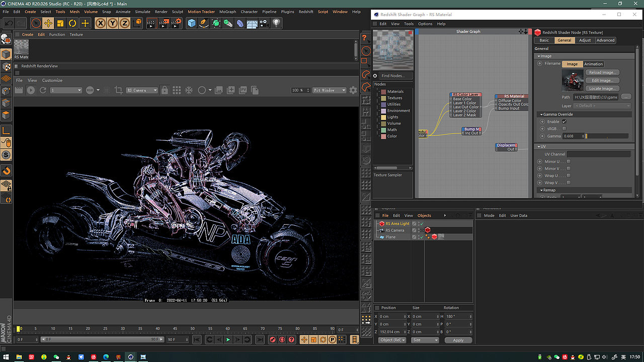Add a light object with bulb icon
The width and height of the screenshot is (644, 362).
click(276, 23)
